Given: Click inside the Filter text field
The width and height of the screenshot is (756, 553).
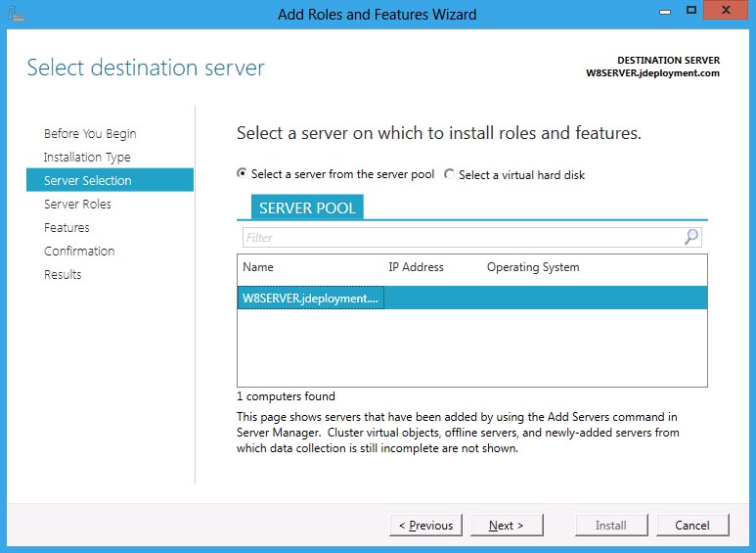Looking at the screenshot, I should pos(460,237).
